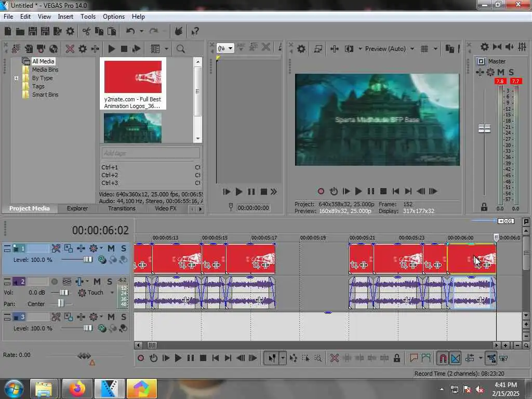
Task: Open event pan/crop on last red clip
Action: click(478, 264)
